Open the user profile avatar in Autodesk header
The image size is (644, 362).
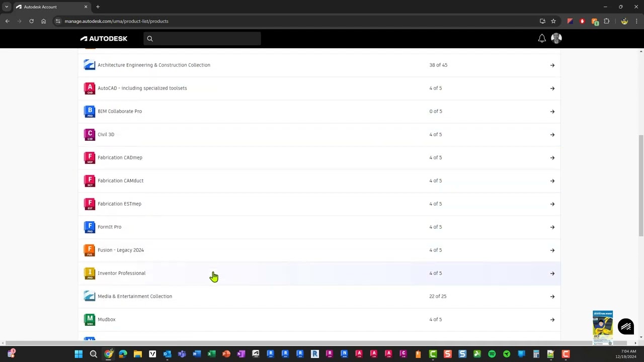pyautogui.click(x=556, y=38)
